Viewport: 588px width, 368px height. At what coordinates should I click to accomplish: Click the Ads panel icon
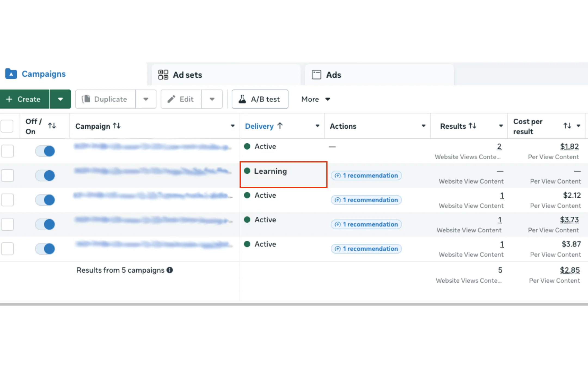click(316, 74)
